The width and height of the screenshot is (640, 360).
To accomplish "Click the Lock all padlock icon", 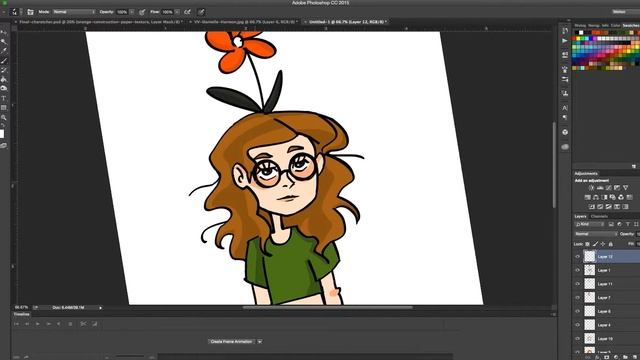I will click(611, 244).
